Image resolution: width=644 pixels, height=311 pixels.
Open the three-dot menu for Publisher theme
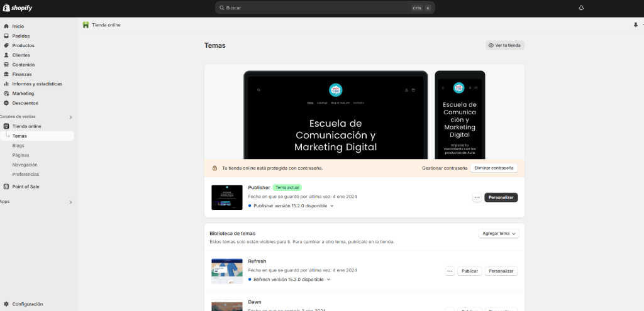point(477,197)
